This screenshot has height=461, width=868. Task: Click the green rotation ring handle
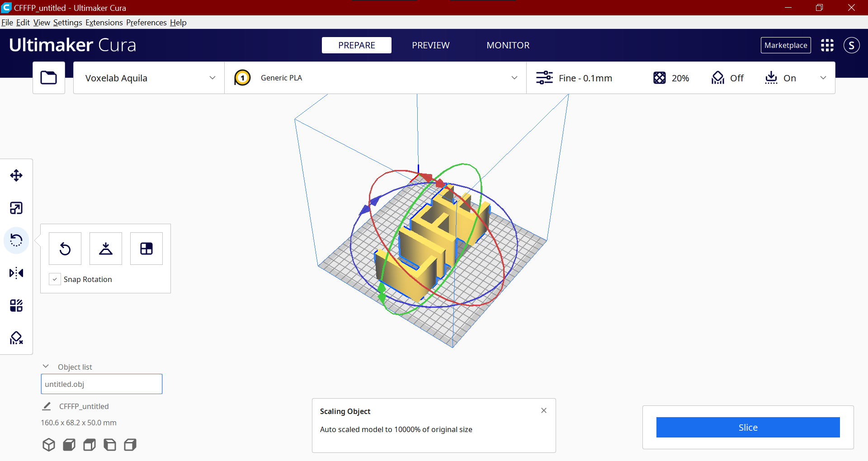pos(382,292)
